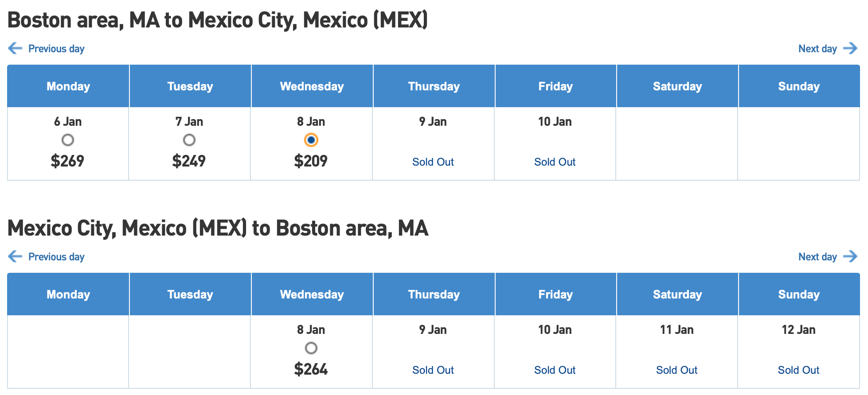Select the 7 Jan $249 outbound fare
Screen dimensions: 868x395
point(189,140)
